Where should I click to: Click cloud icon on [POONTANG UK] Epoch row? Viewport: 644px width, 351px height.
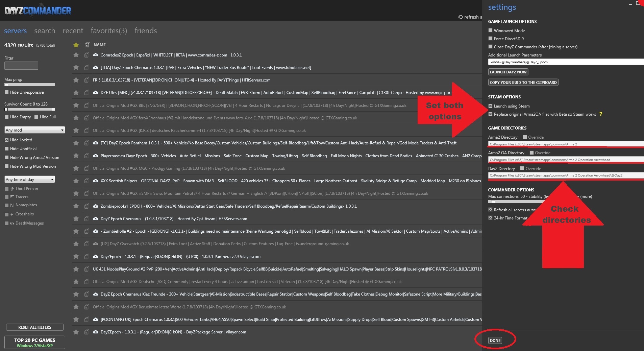pos(96,319)
